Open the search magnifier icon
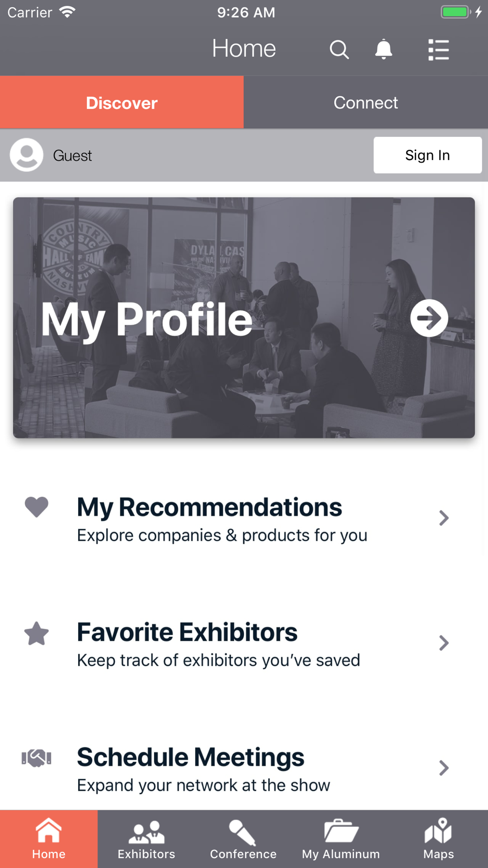The image size is (488, 868). click(x=339, y=49)
